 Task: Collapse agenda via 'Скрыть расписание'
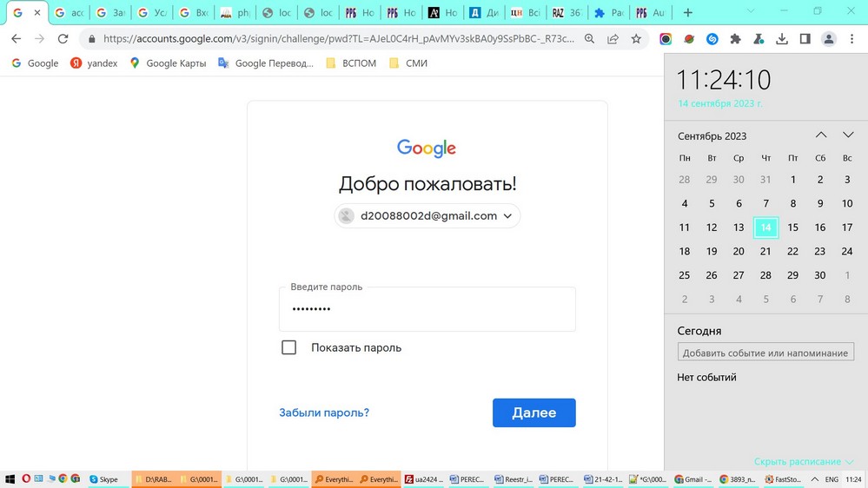(803, 461)
